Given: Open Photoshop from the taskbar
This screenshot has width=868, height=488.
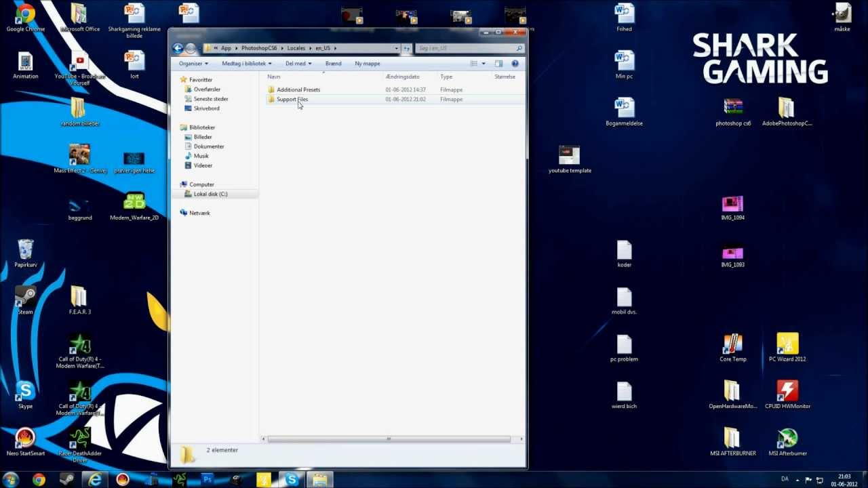Looking at the screenshot, I should [x=208, y=480].
